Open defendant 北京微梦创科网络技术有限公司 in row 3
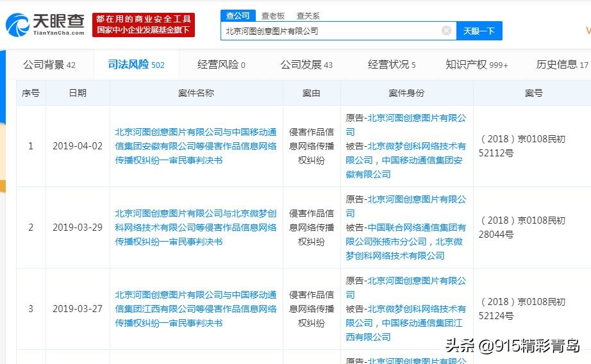 (x=406, y=316)
